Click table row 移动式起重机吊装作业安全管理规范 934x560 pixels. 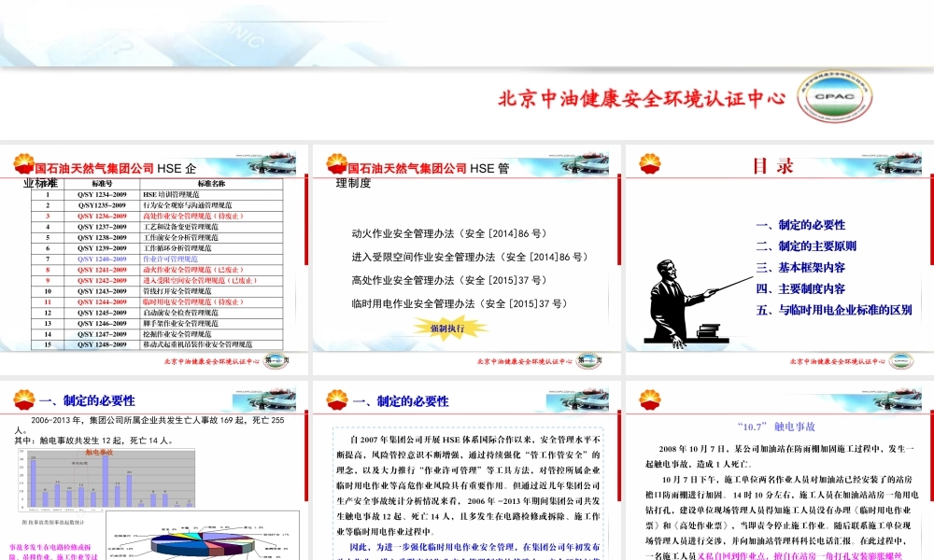click(157, 344)
